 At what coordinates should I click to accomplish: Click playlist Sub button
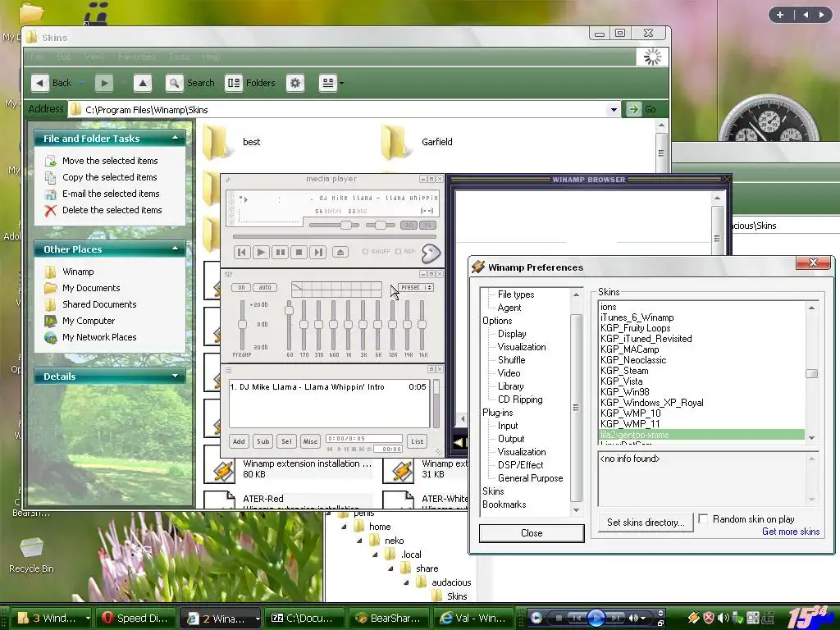point(263,441)
